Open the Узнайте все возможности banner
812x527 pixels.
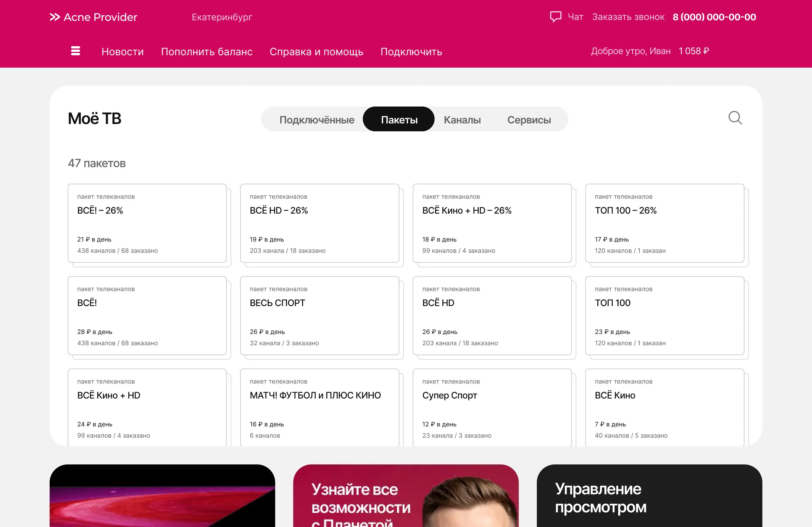(x=406, y=496)
